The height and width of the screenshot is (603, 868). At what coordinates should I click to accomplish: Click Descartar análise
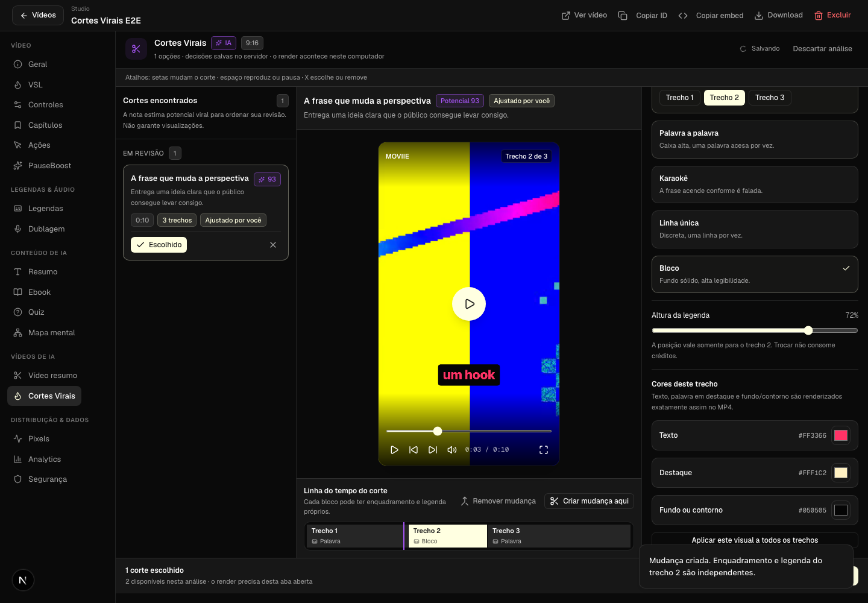pos(822,49)
